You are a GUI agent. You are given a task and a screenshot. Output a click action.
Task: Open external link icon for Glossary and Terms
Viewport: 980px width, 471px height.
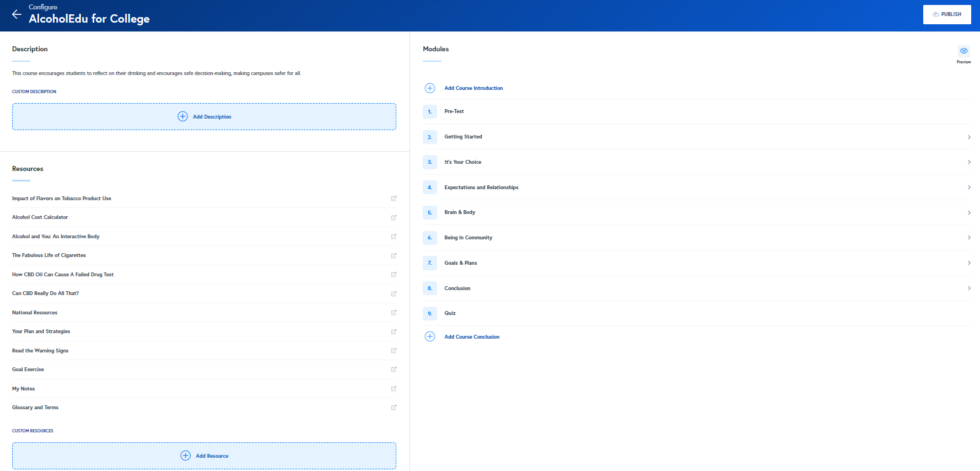coord(394,408)
